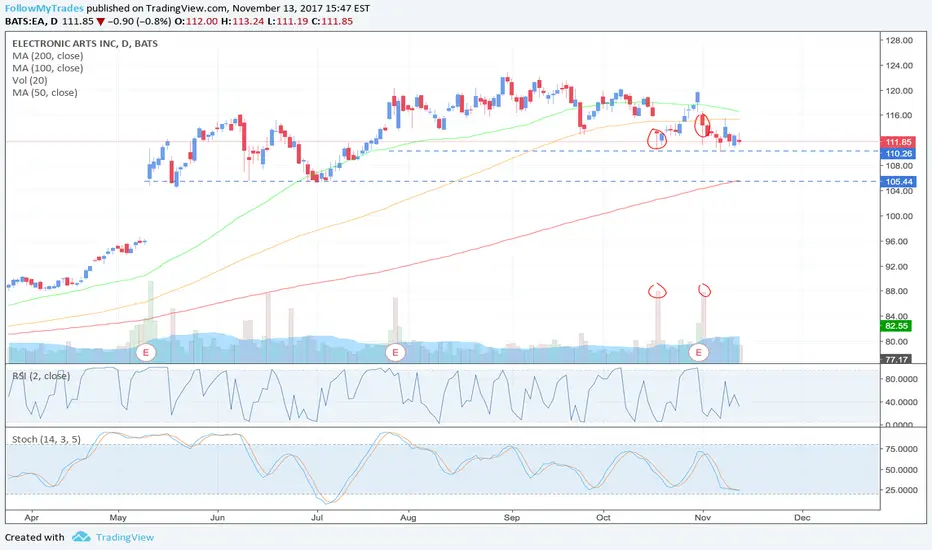The image size is (932, 550).
Task: Click the 124.00 price axis label
Action: [899, 65]
